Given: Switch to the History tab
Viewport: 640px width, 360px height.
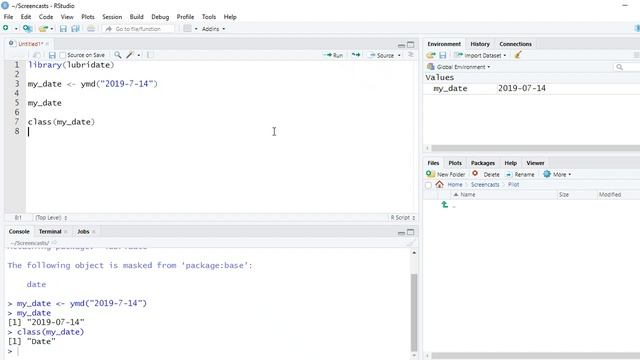Looking at the screenshot, I should [x=480, y=44].
